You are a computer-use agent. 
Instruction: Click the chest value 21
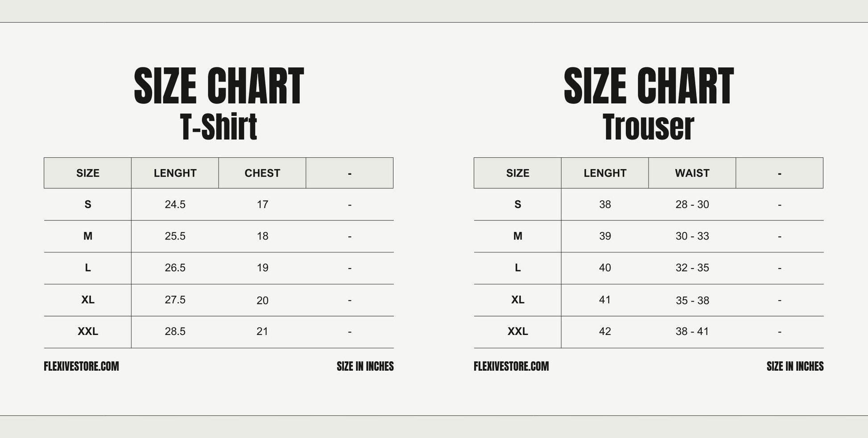tap(262, 332)
